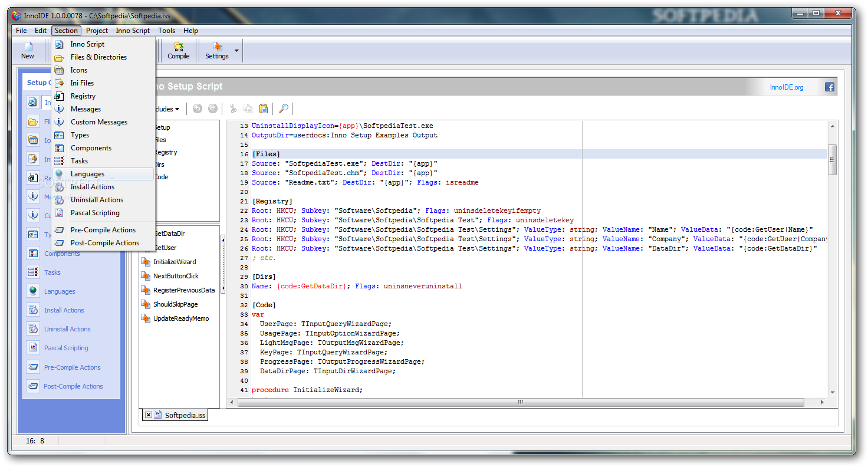Choose Custom Messages in the Section menu
The image size is (868, 467).
(x=104, y=122)
